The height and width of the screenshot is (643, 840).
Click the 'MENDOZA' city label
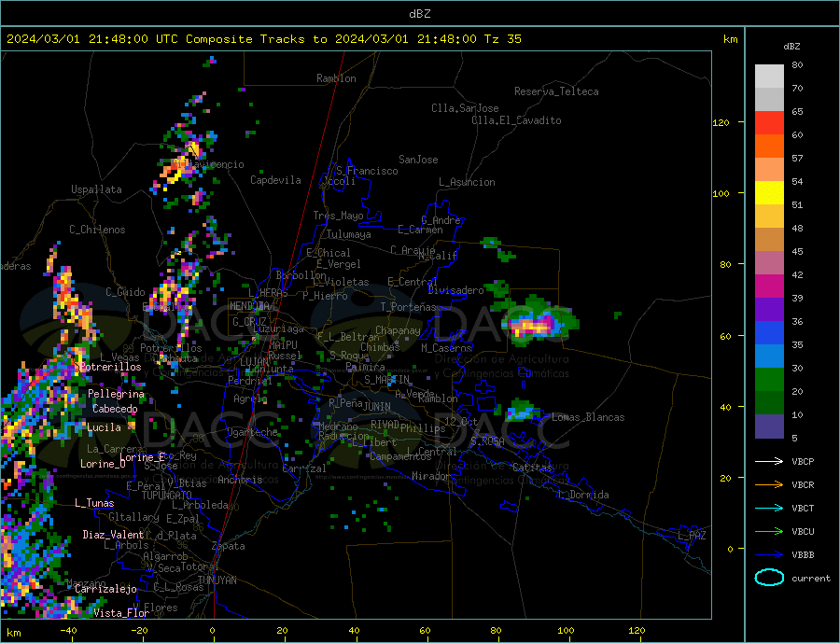(251, 306)
